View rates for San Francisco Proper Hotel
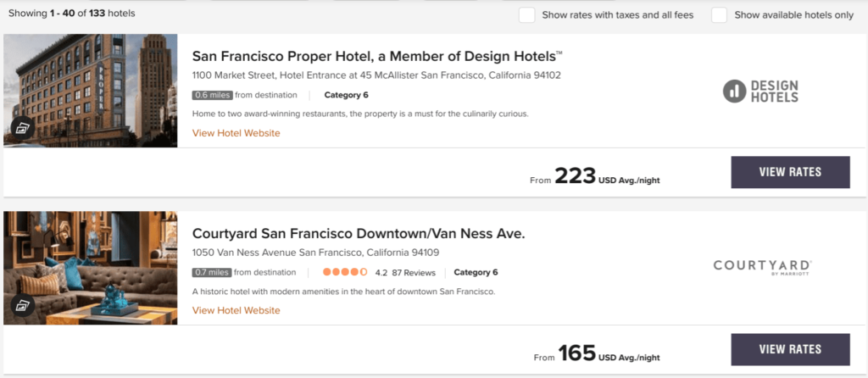The image size is (868, 378). coord(790,172)
